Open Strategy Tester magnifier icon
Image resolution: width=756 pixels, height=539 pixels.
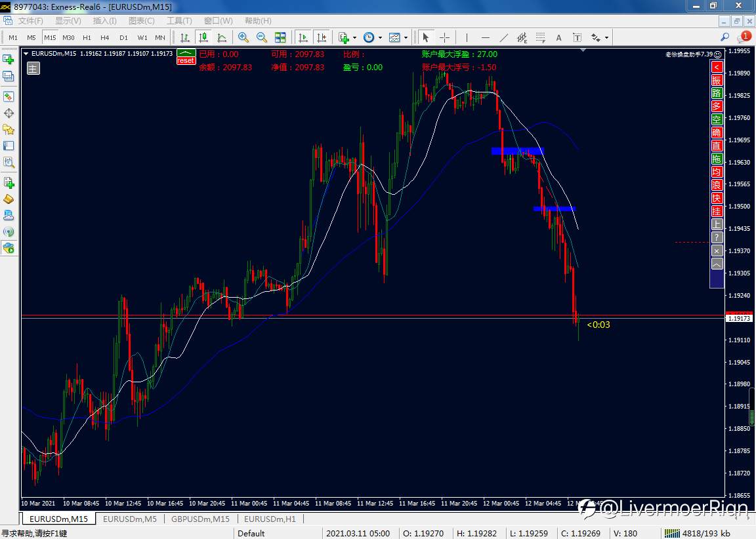9,163
